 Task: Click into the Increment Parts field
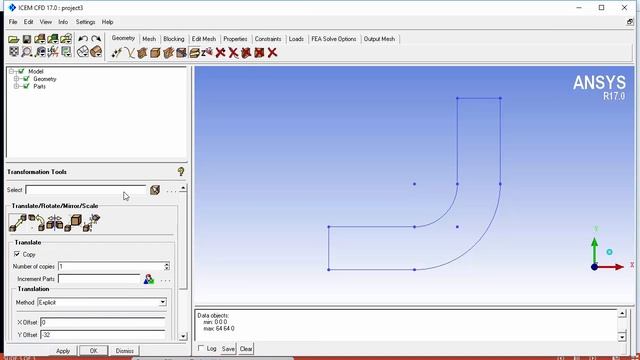pyautogui.click(x=99, y=279)
